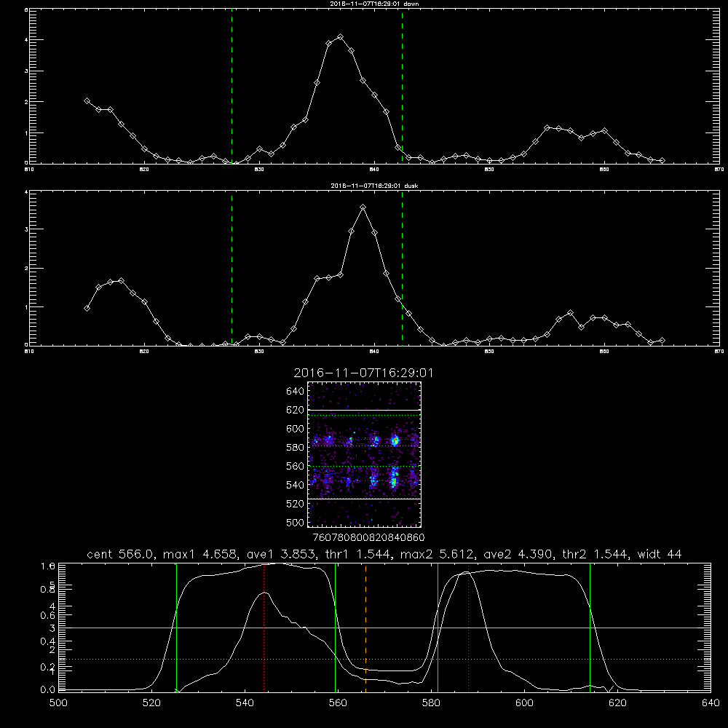
Task: Click the '2016-11-07T16:29:01 dawn' plot title
Action: tap(374, 3)
